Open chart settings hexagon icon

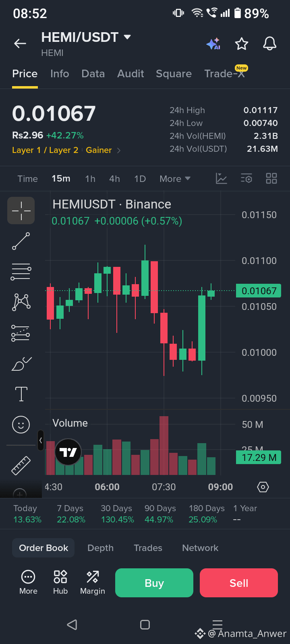pos(263,487)
